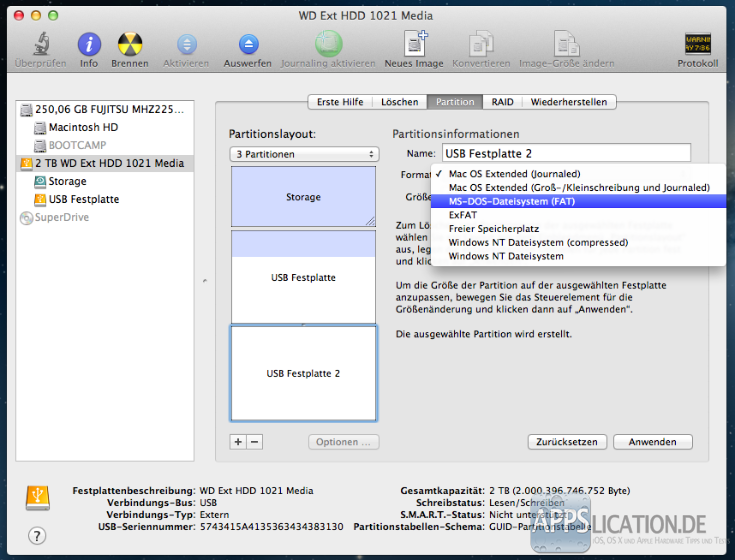Click the Storage partition resize handle
The width and height of the screenshot is (735, 560).
(370, 221)
